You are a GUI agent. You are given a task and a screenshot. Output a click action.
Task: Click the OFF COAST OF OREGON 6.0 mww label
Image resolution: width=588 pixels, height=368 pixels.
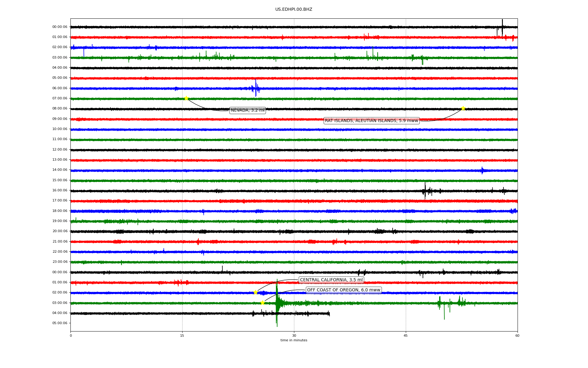[x=343, y=290]
